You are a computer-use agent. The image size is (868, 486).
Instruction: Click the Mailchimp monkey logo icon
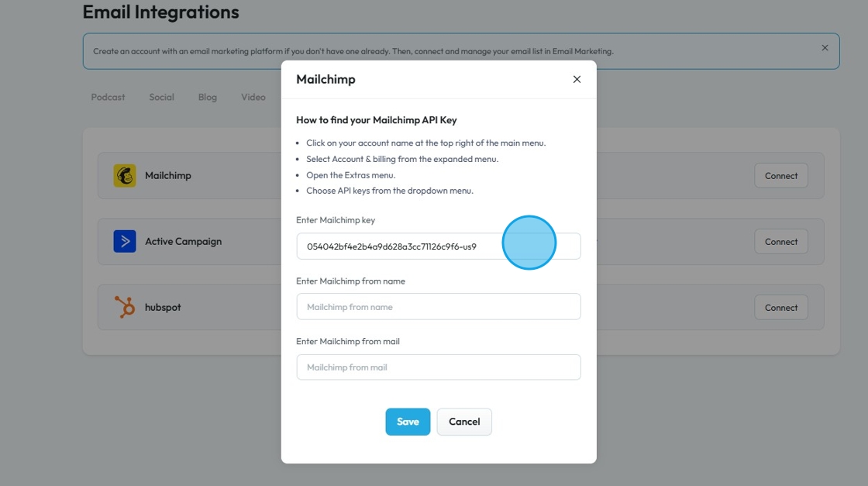coord(124,176)
